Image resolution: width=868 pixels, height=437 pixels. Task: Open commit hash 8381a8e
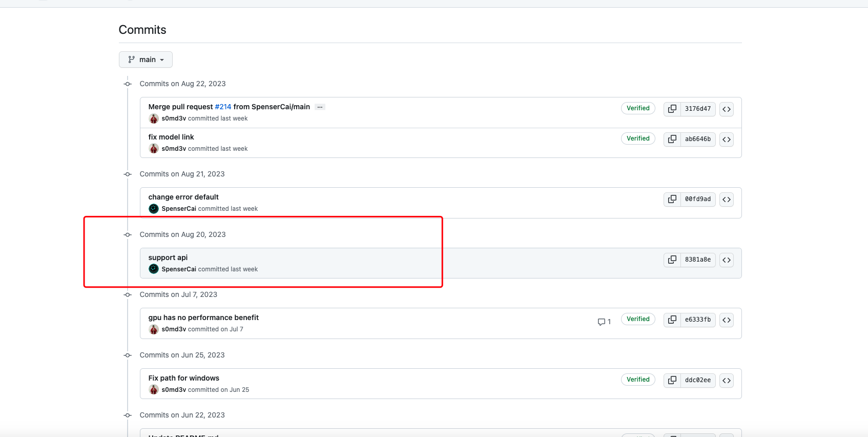click(697, 260)
